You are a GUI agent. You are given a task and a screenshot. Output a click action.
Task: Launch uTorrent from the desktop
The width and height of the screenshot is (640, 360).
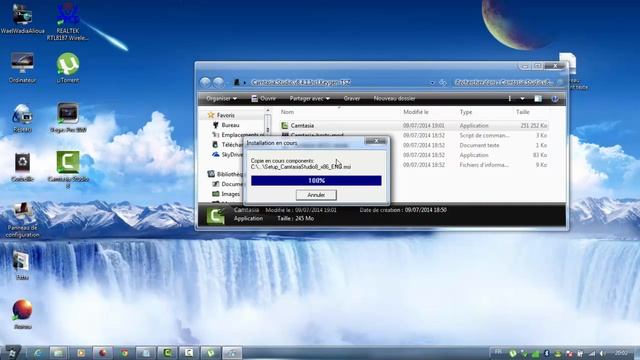click(68, 67)
